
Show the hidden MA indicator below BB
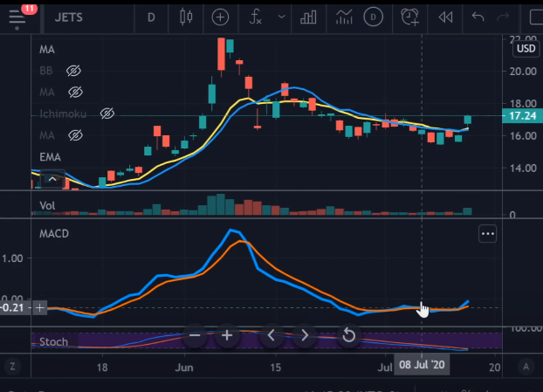[x=75, y=93]
